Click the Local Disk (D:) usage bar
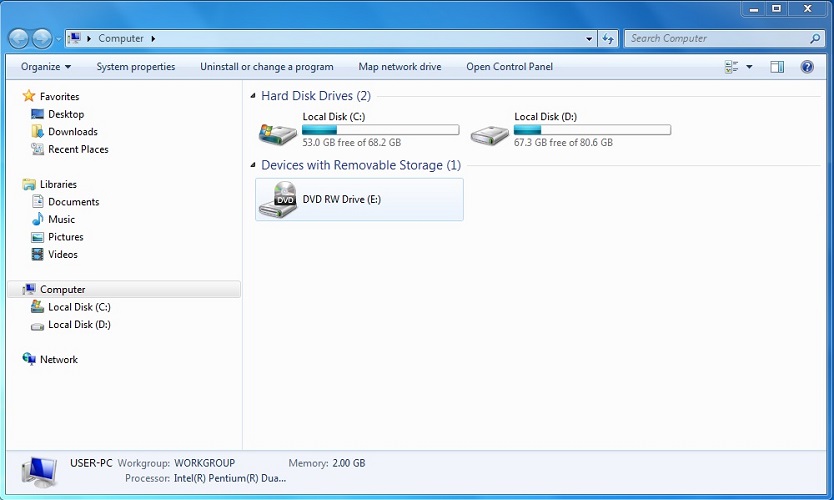 592,130
